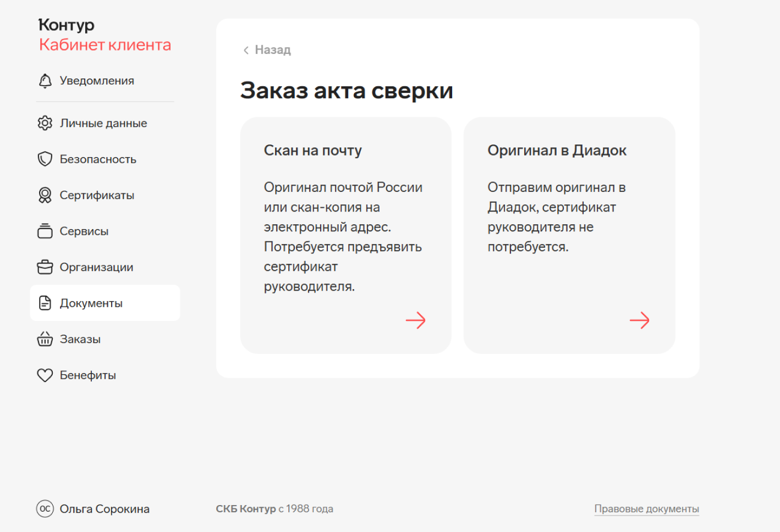Open the Организации section
780x532 pixels.
(105, 267)
